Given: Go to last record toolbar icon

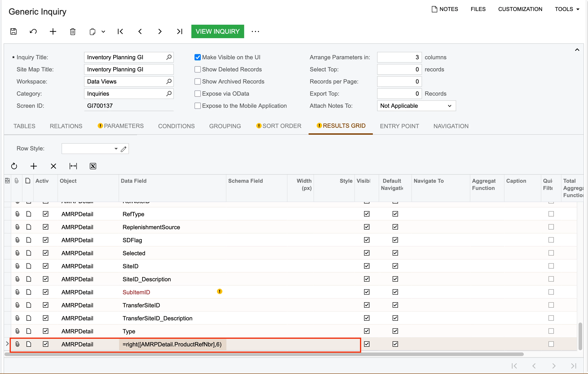Looking at the screenshot, I should 180,31.
